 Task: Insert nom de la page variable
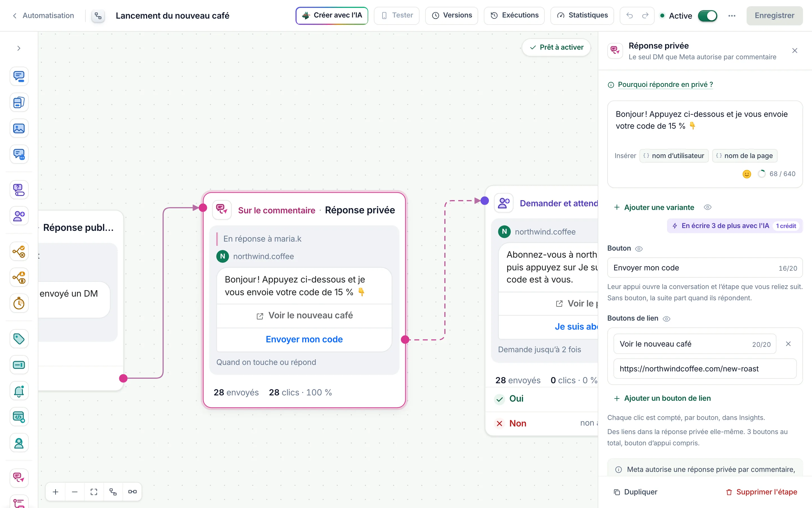coord(745,156)
